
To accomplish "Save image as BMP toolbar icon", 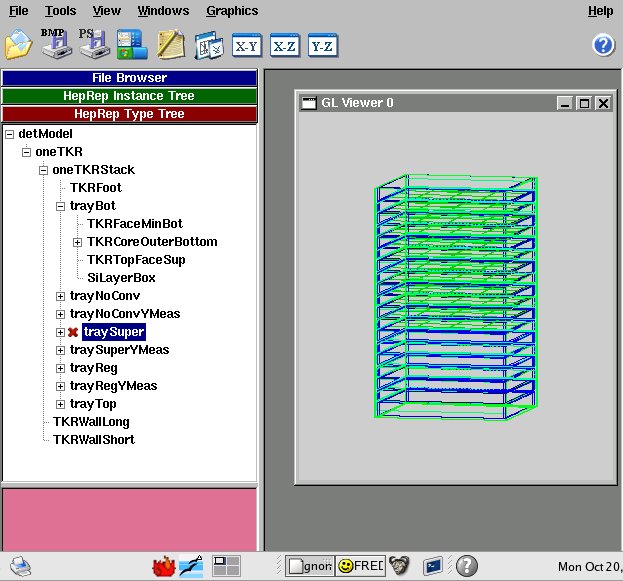I will (54, 44).
